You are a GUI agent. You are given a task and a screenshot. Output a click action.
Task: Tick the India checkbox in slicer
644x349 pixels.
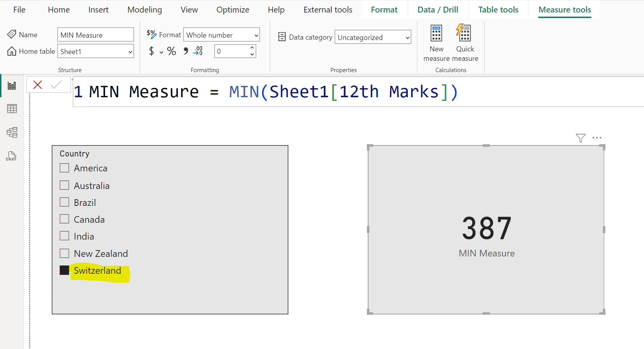pos(64,236)
